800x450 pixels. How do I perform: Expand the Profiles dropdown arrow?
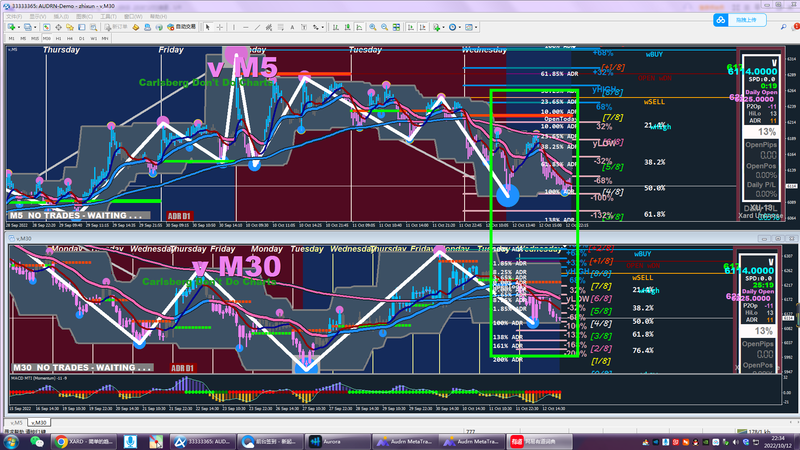coord(35,27)
